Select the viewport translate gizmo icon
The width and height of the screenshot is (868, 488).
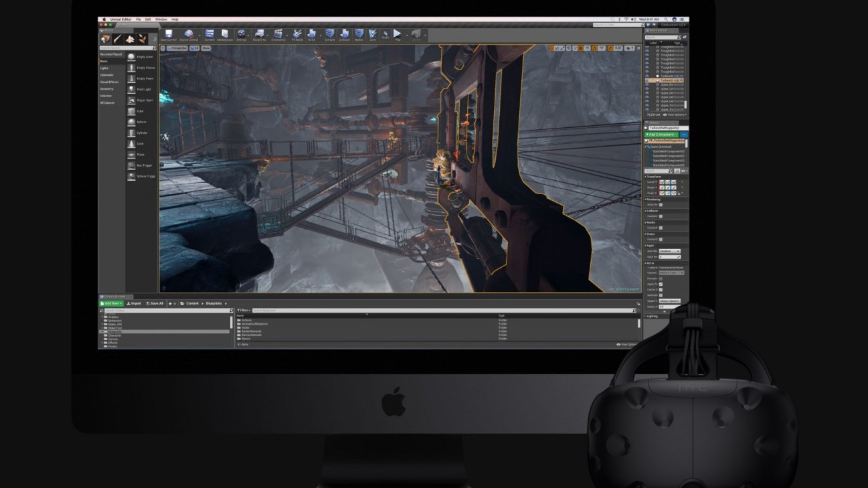point(551,48)
